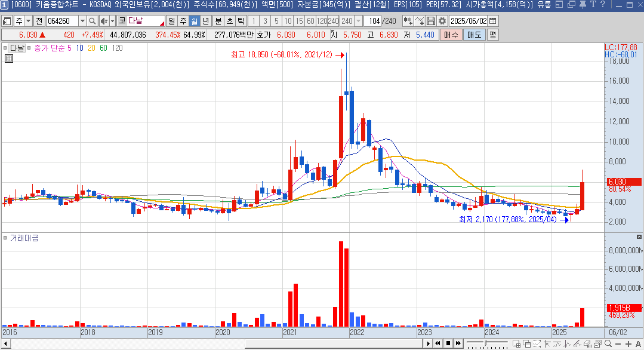Click the chart zoom magnifier icon
This screenshot has height=350, width=644.
pos(608,344)
